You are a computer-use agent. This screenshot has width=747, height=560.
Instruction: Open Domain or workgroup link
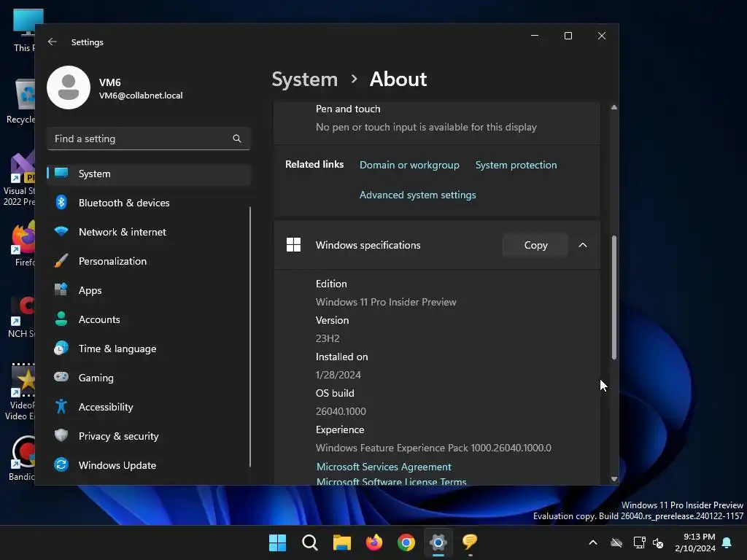click(409, 166)
